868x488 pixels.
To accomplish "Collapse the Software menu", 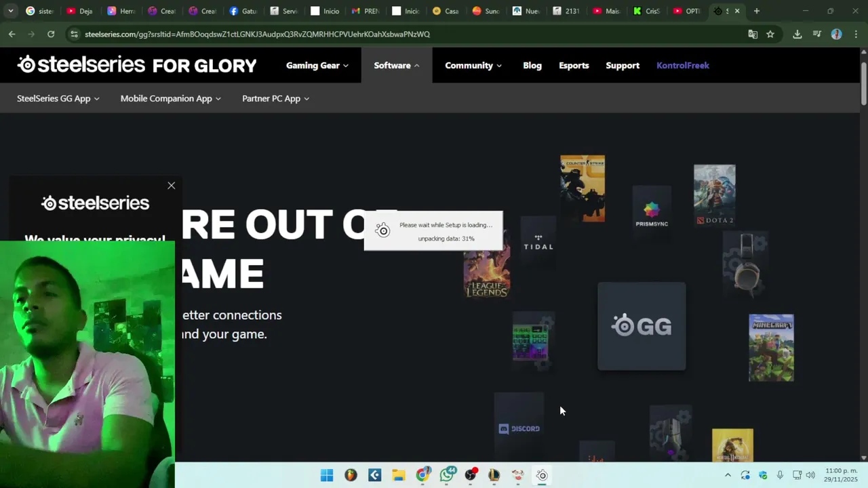I will coord(397,65).
